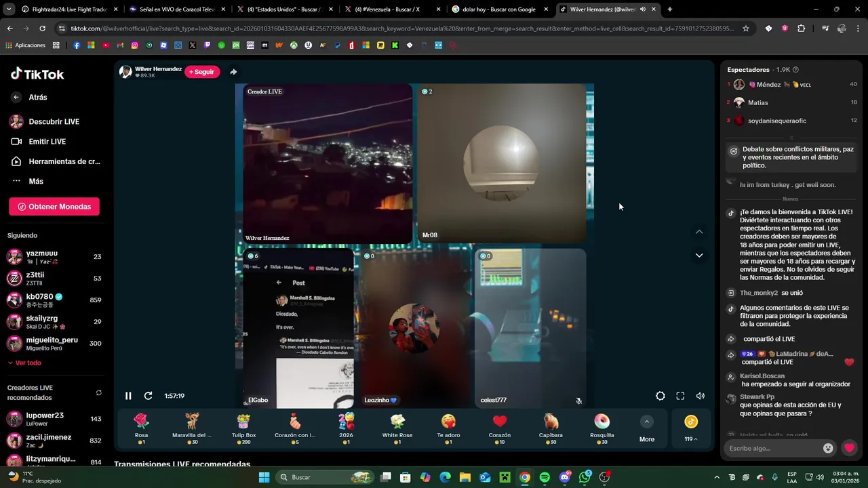
Task: Open miguelito_peru live channel
Action: 54,344
